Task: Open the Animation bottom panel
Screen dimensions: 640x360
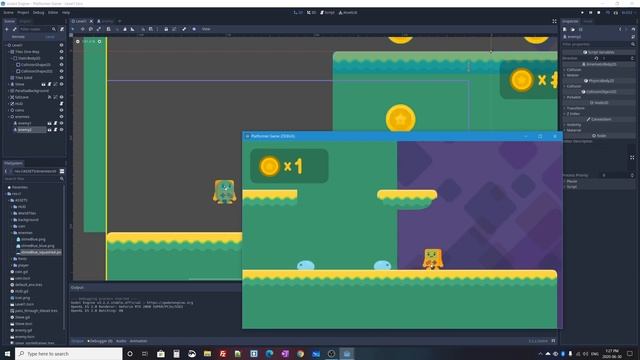Action: coord(138,341)
